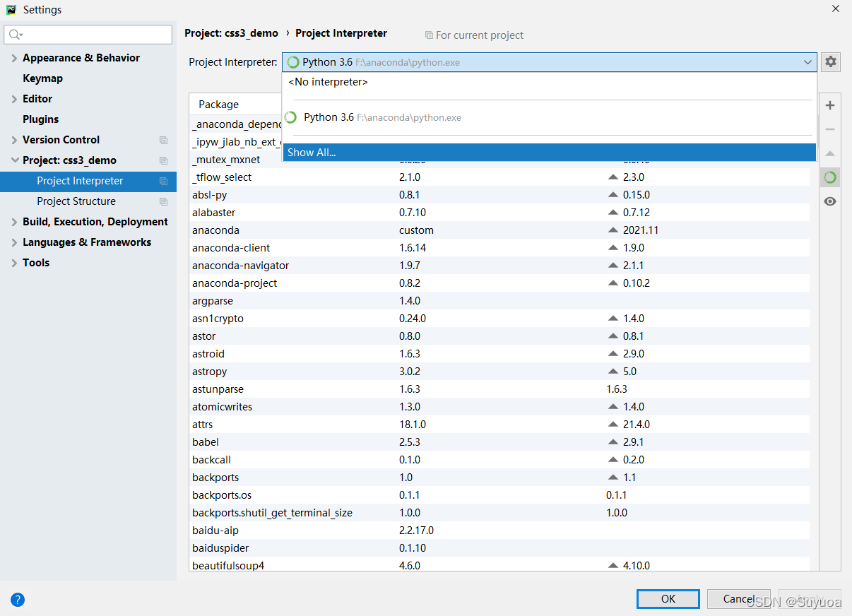Choose <No interpreter> from the dropdown
This screenshot has width=852, height=616.
pos(328,82)
